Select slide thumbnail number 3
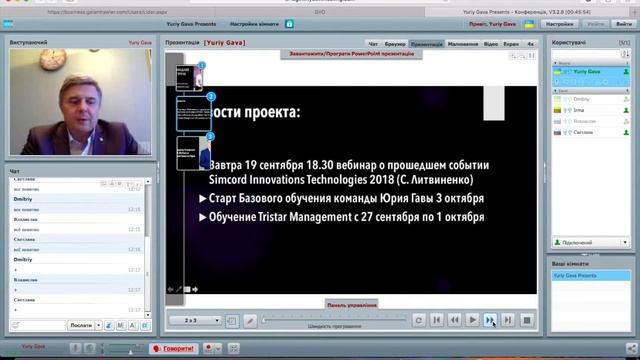Screen dimensions: 640x360 [194, 153]
